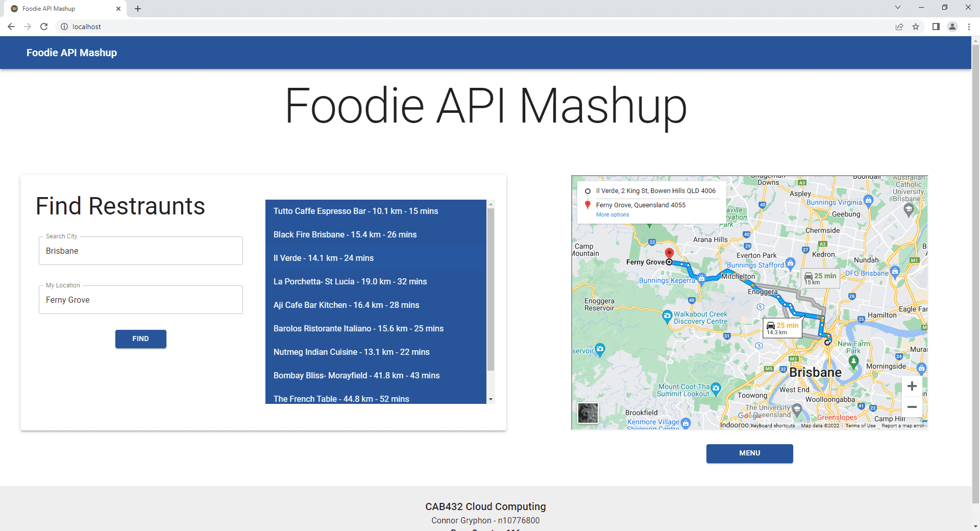This screenshot has height=531, width=980.
Task: Open the browser side panel icon
Action: point(936,27)
